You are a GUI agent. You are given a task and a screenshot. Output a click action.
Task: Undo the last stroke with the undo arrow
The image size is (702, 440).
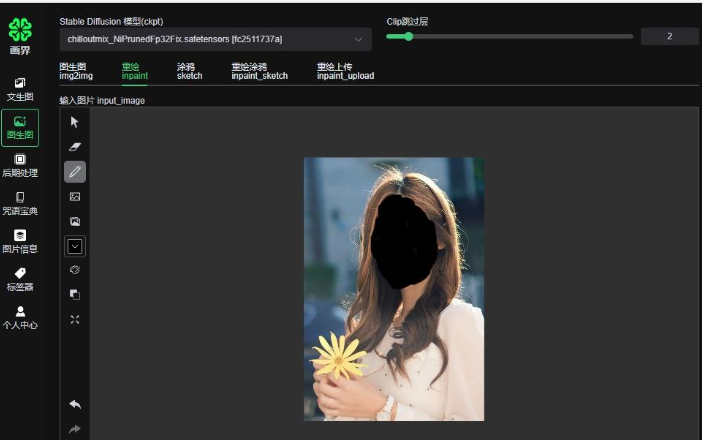click(x=75, y=405)
